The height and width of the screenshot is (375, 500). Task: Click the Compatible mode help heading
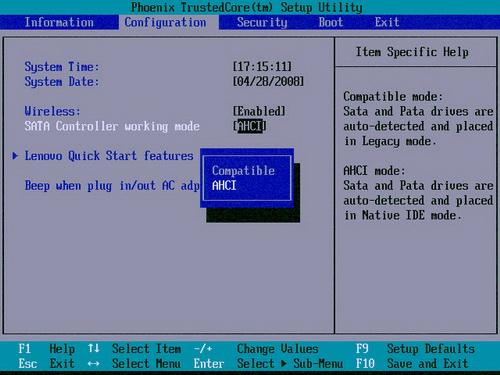click(393, 97)
